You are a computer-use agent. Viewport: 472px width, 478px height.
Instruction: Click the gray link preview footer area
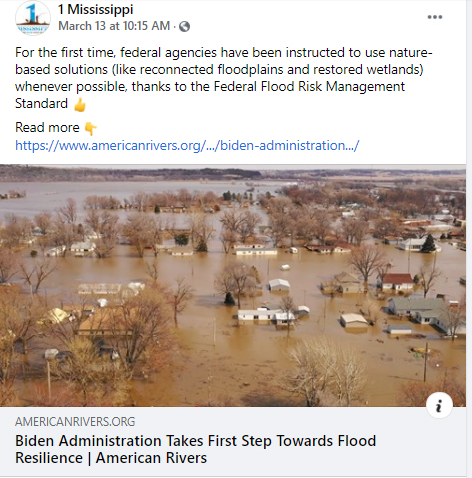click(233, 441)
